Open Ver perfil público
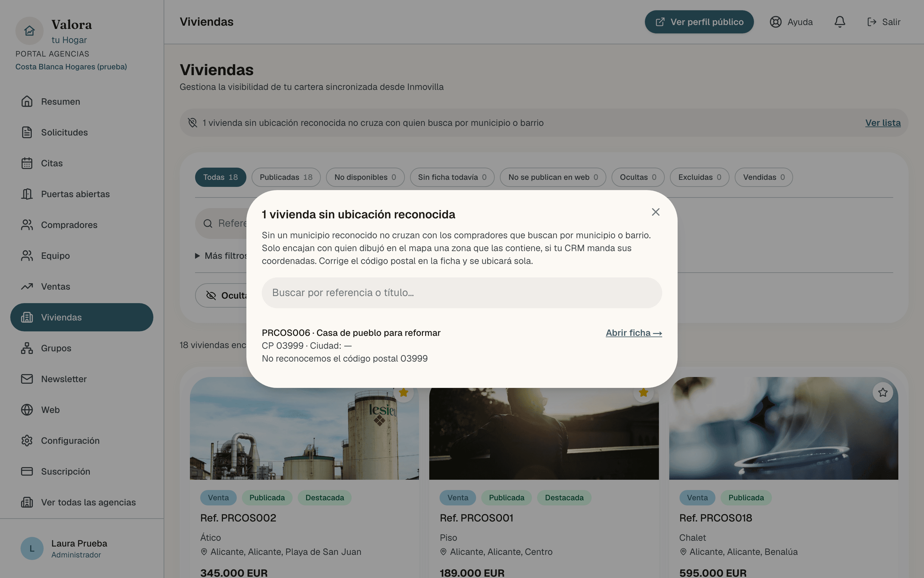Viewport: 924px width, 578px height. 699,22
